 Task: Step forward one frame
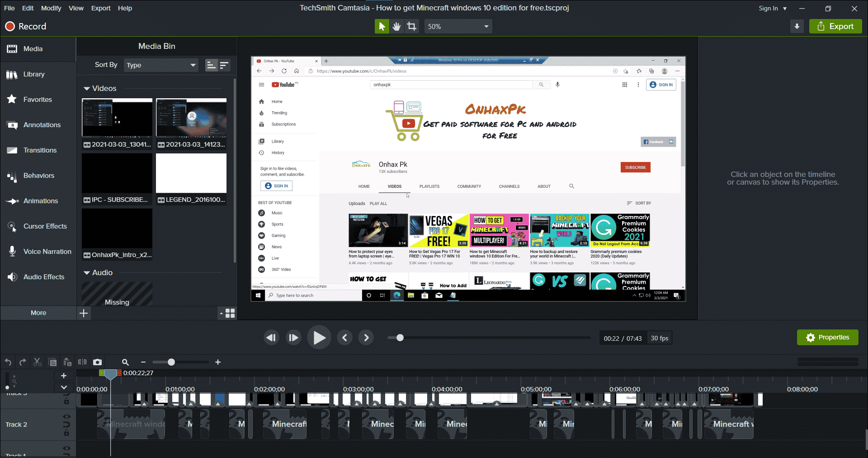pos(293,338)
